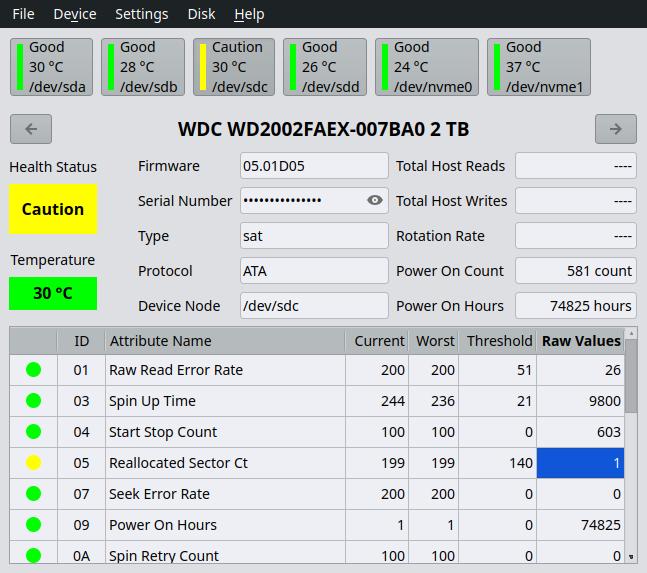The image size is (647, 573).
Task: Click yellow status dot of Reallocated Sector Ct
Action: pos(33,462)
